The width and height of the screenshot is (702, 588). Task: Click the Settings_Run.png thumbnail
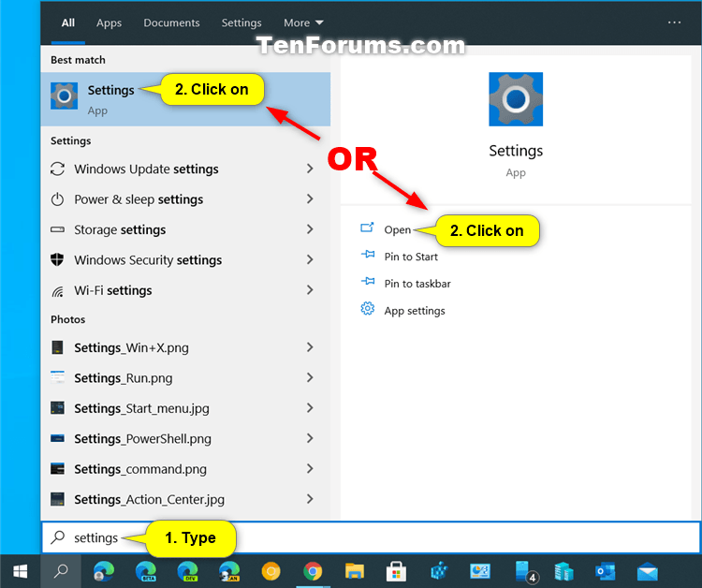click(x=57, y=377)
